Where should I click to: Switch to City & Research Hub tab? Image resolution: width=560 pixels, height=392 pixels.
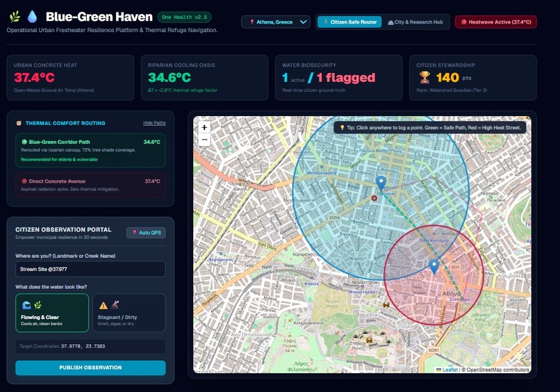(x=415, y=22)
